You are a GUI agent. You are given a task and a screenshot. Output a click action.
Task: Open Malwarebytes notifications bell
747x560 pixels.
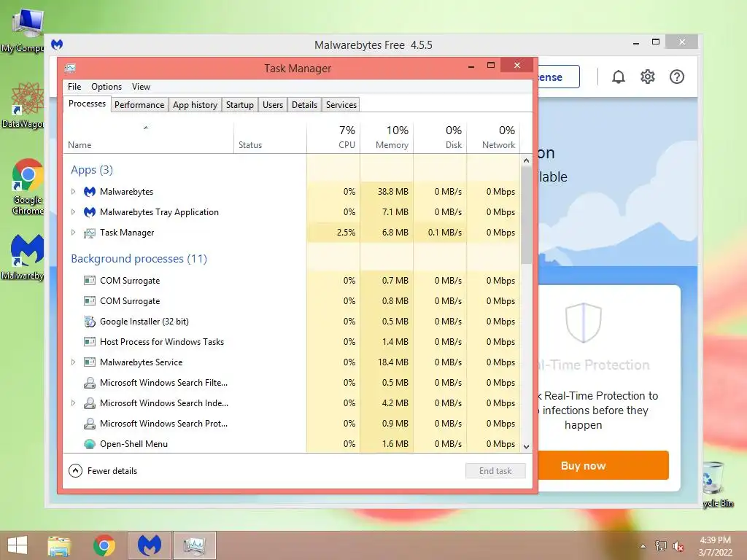pyautogui.click(x=619, y=77)
